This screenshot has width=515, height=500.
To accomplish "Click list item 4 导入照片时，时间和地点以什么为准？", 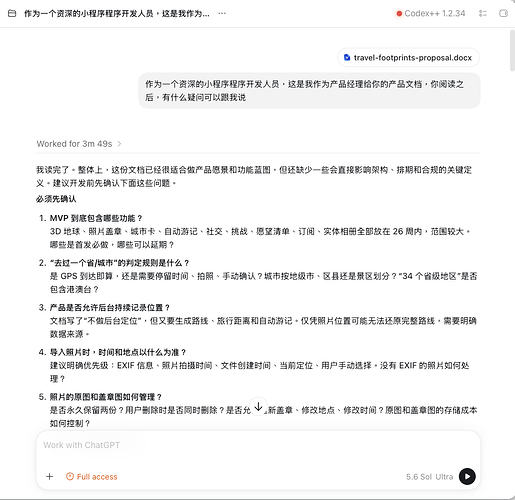I will pyautogui.click(x=118, y=352).
